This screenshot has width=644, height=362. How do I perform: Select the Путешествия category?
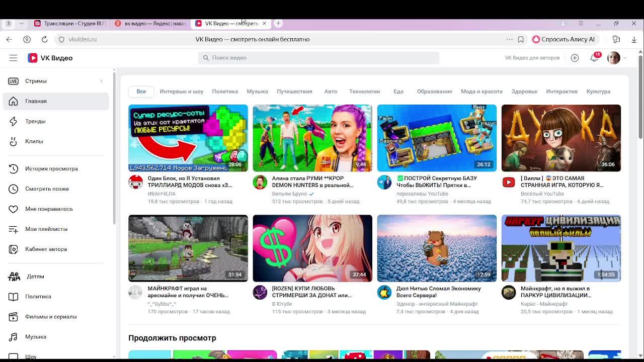coord(294,92)
